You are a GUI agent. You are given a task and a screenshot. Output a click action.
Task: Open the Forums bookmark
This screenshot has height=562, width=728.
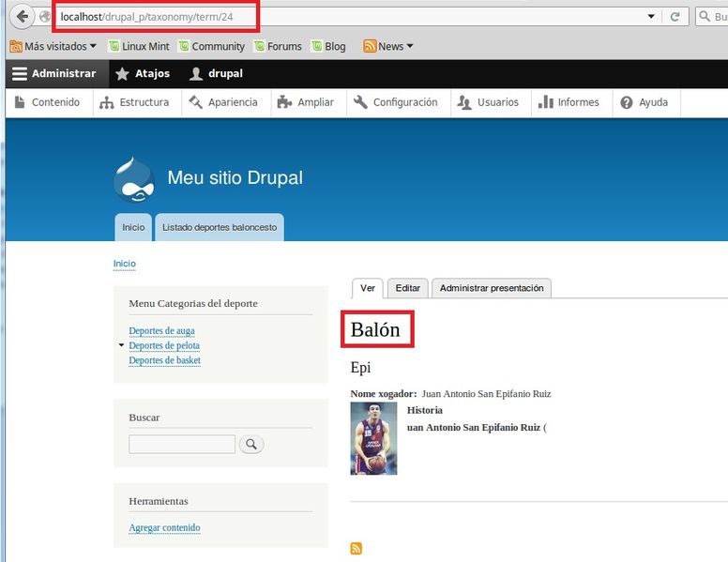(x=278, y=47)
